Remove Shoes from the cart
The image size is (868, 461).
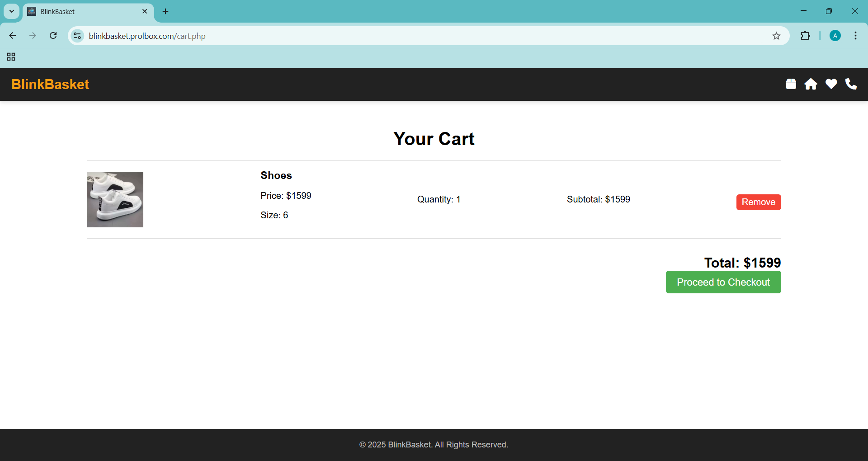point(758,202)
